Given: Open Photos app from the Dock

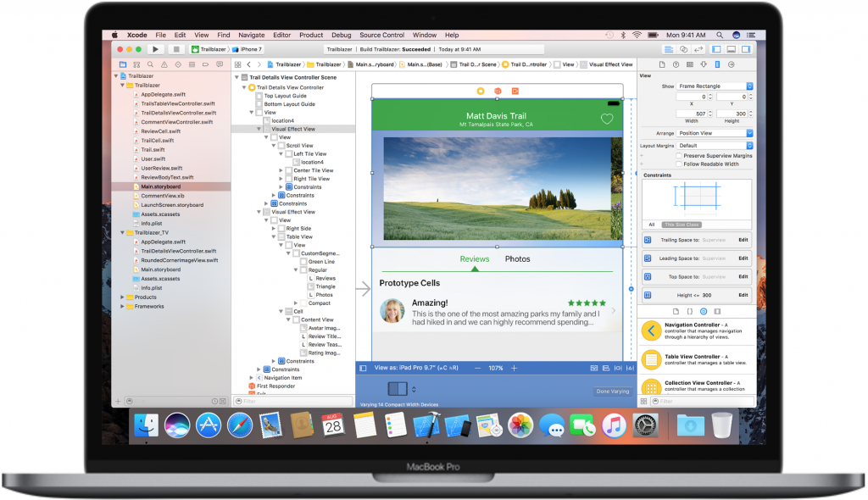Looking at the screenshot, I should point(520,425).
